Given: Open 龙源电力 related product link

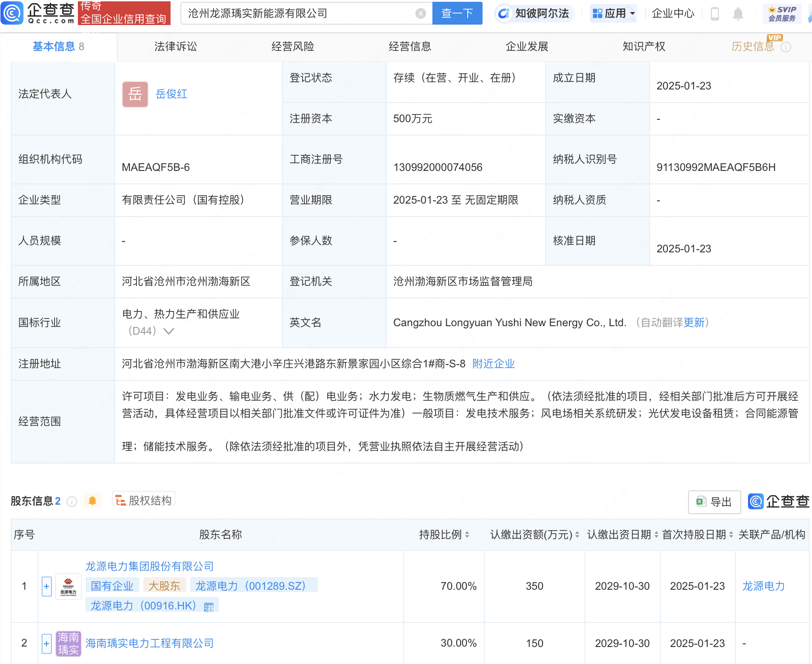Looking at the screenshot, I should click(764, 586).
